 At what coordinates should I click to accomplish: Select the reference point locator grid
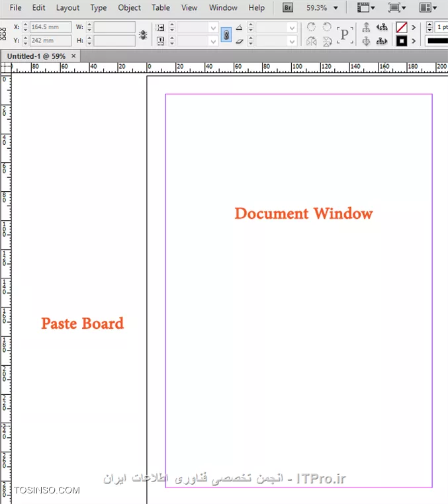pyautogui.click(x=3, y=34)
